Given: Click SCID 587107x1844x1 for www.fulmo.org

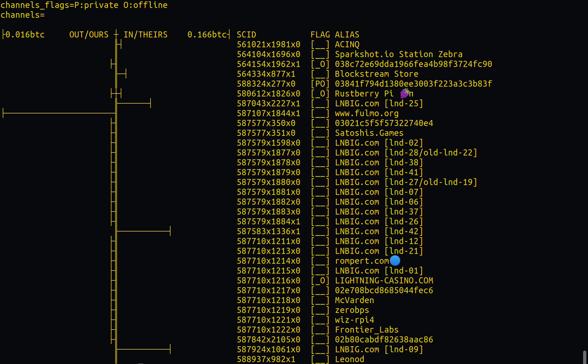Looking at the screenshot, I should click(268, 113).
